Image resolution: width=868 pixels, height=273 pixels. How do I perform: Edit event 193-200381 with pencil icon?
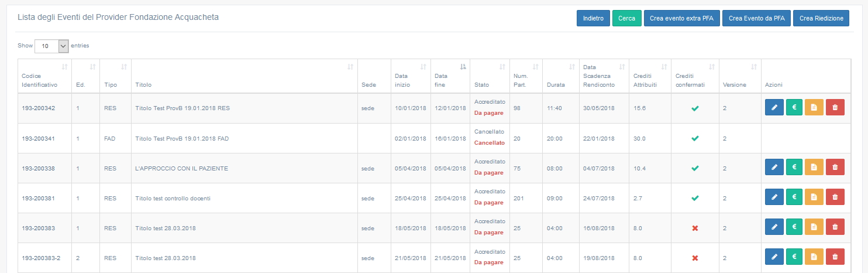[774, 197]
